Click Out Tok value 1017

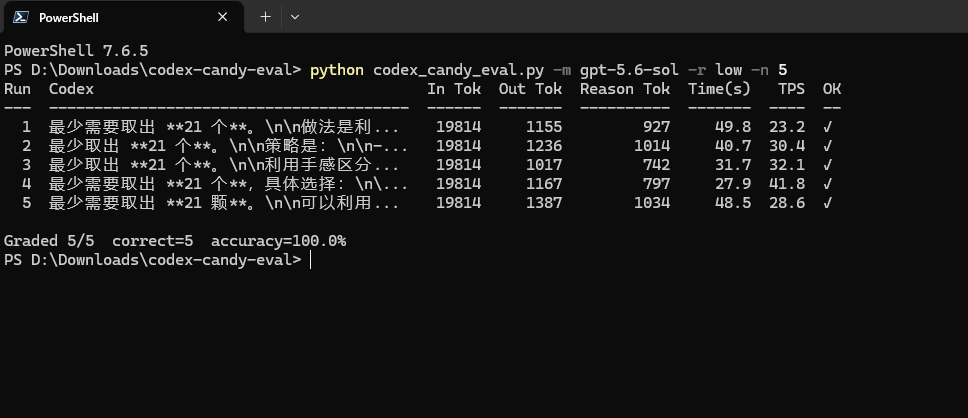(544, 165)
